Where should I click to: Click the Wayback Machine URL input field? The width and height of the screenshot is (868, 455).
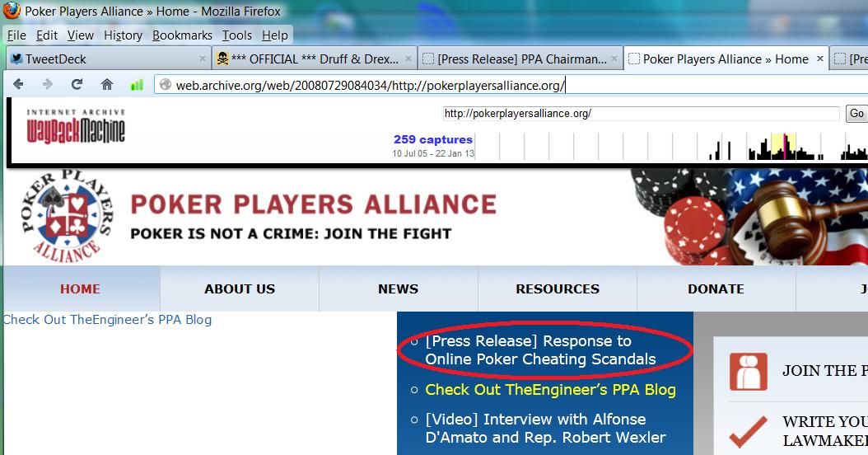tap(641, 114)
